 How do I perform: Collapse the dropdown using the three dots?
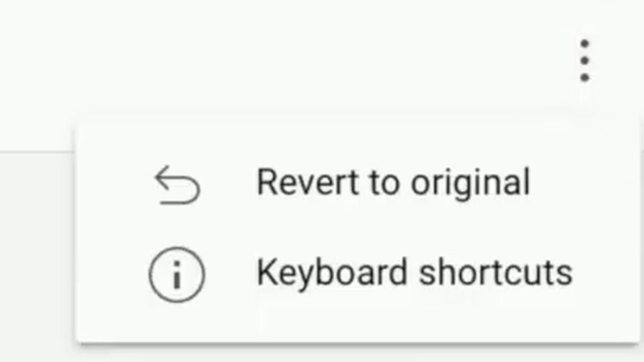584,60
